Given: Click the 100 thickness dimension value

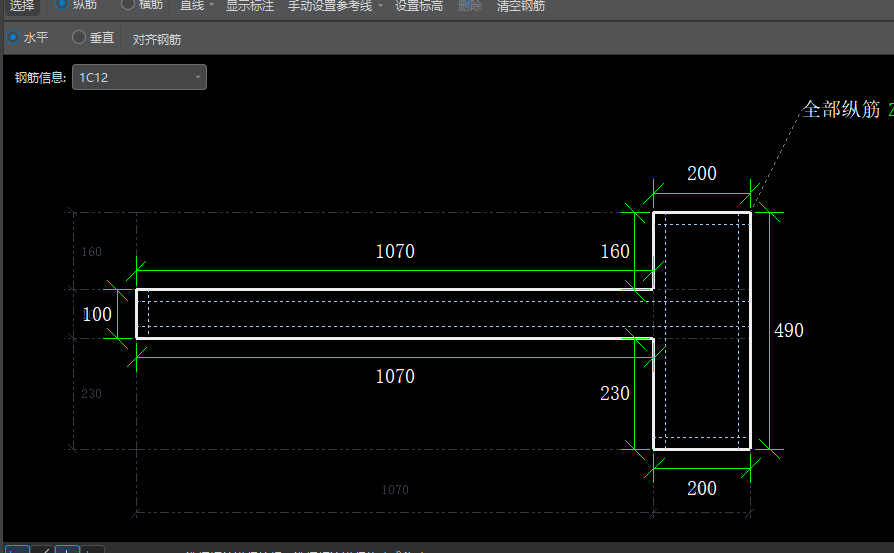Looking at the screenshot, I should click(97, 314).
